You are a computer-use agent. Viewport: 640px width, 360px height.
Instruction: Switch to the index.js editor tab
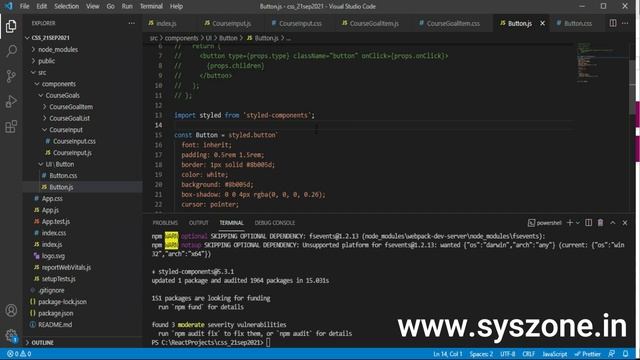pos(167,23)
